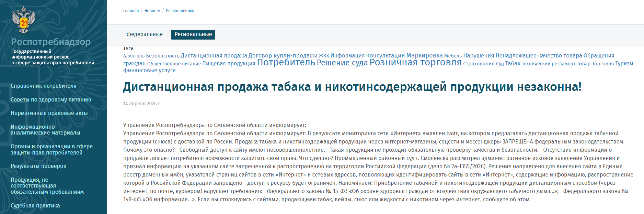This screenshot has width=644, height=214.
Task: Click the article headline about Дистанционная продажа табака
Action: (x=352, y=87)
